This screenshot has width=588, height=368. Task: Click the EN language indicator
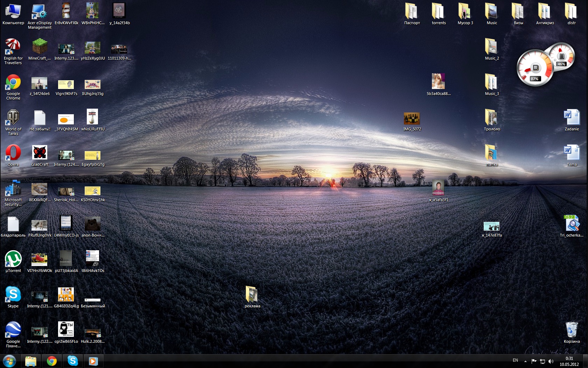click(515, 360)
